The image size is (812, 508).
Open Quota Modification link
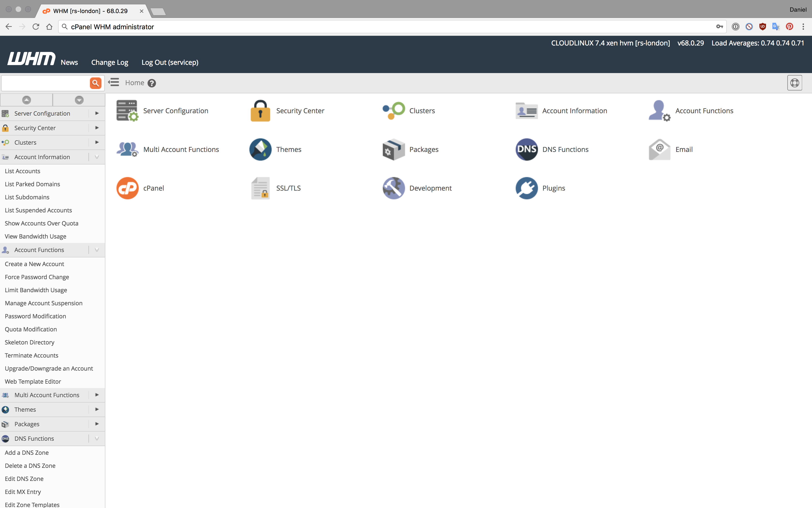(x=31, y=329)
